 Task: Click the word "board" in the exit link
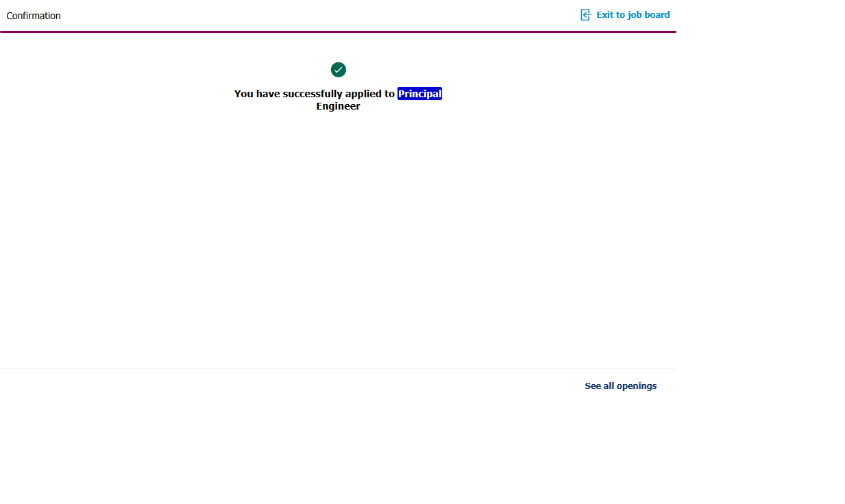657,15
